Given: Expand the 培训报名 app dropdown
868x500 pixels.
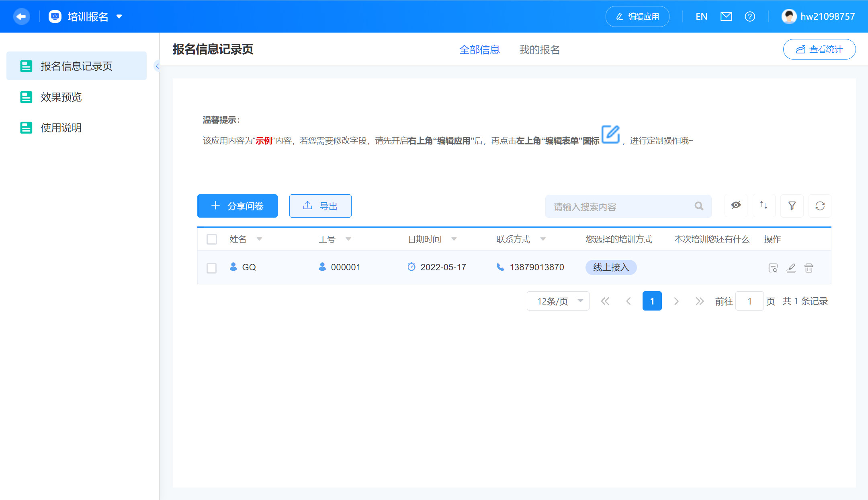Looking at the screenshot, I should point(119,16).
